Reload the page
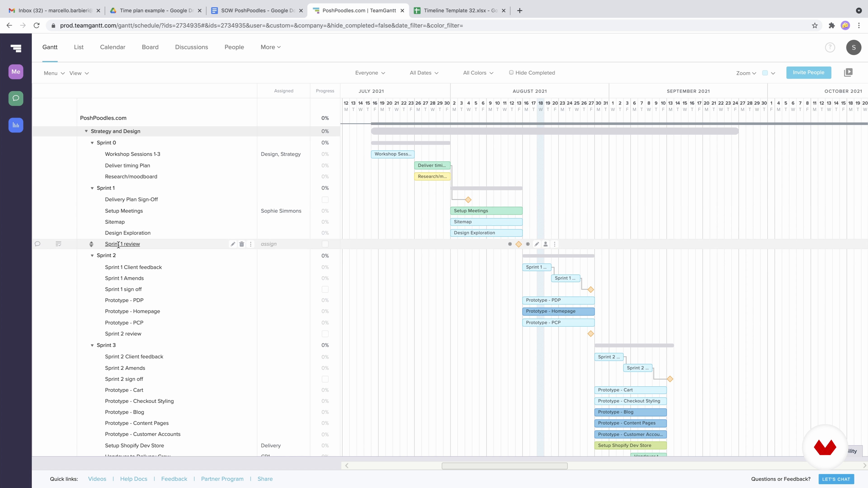Viewport: 868px width, 488px height. pos(37,26)
